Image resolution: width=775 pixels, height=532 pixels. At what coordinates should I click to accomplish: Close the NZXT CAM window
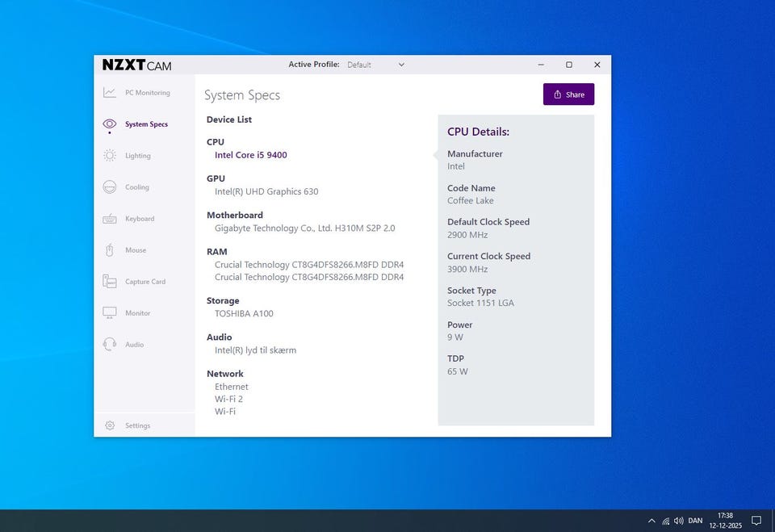tap(597, 65)
